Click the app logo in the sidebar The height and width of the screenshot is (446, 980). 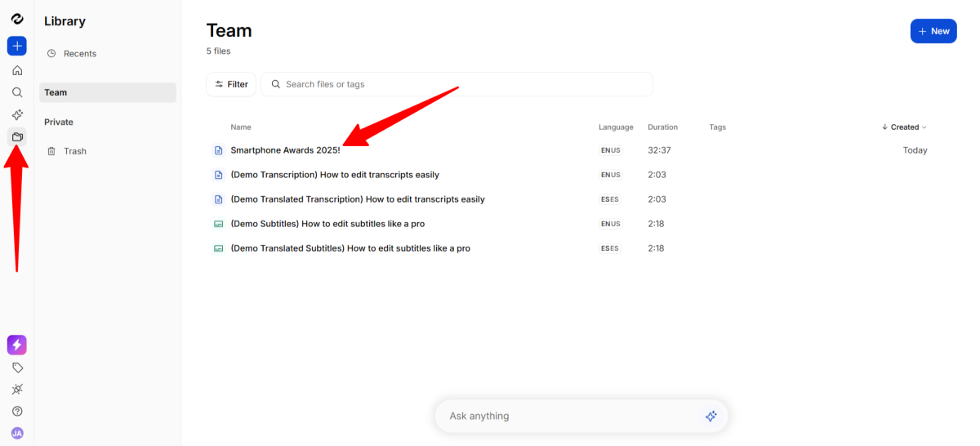click(x=17, y=19)
